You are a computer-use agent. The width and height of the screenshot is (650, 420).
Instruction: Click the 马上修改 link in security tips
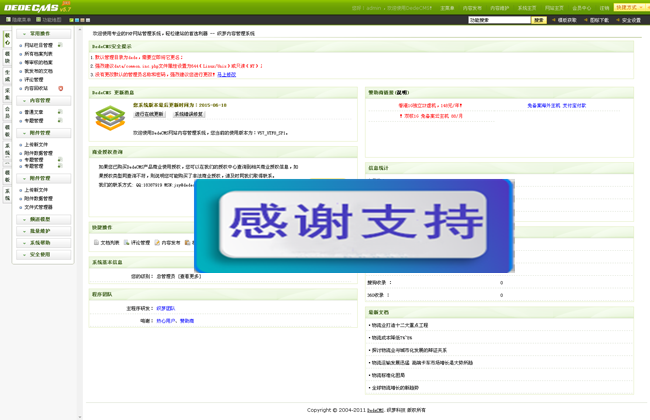(226, 75)
